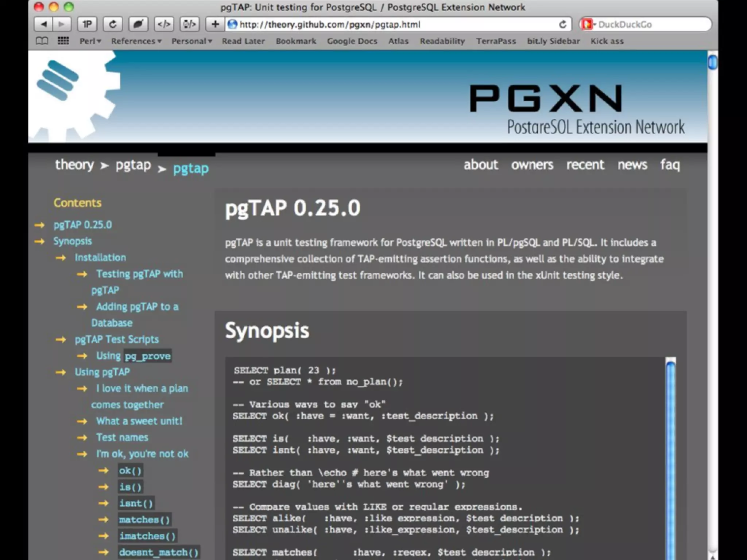Jump to doesnt_match() function link

tap(159, 553)
